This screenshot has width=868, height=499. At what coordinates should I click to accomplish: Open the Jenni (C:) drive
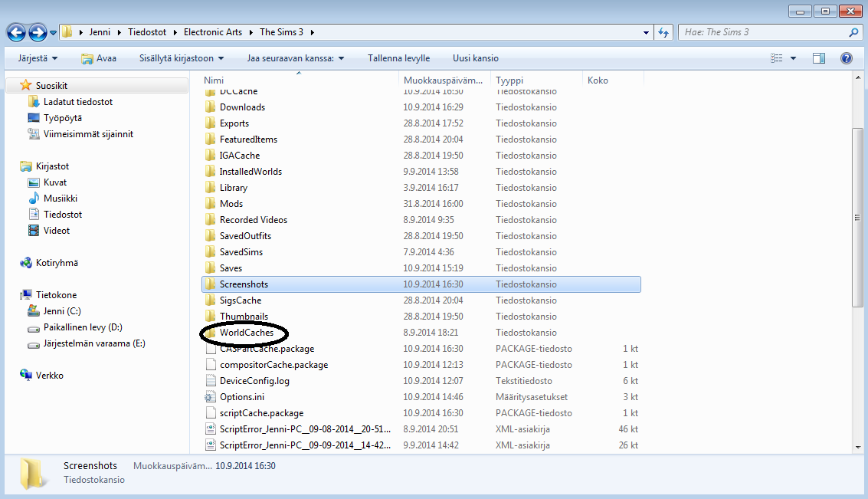[x=62, y=310]
